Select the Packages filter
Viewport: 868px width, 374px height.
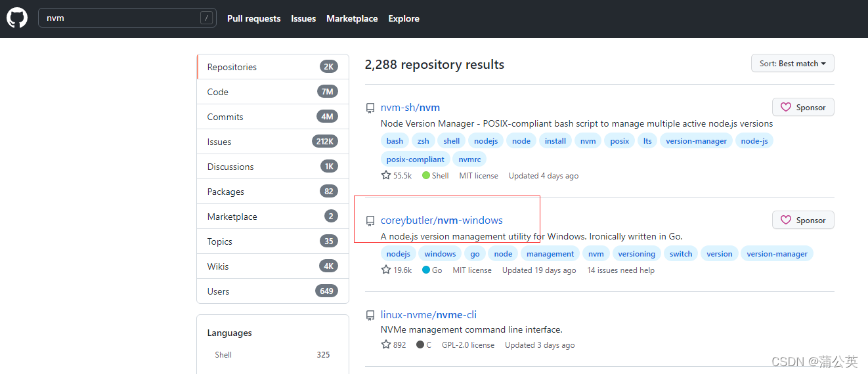click(x=272, y=192)
